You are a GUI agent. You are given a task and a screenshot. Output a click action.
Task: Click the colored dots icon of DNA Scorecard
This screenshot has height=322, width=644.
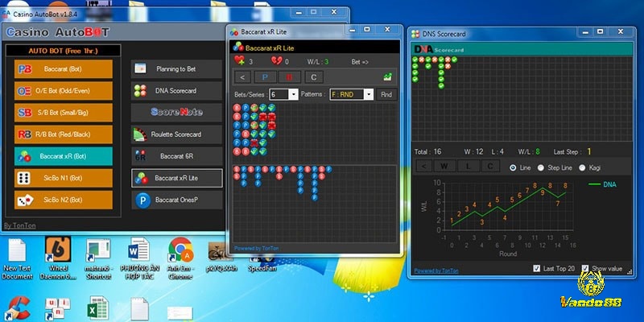pyautogui.click(x=140, y=91)
